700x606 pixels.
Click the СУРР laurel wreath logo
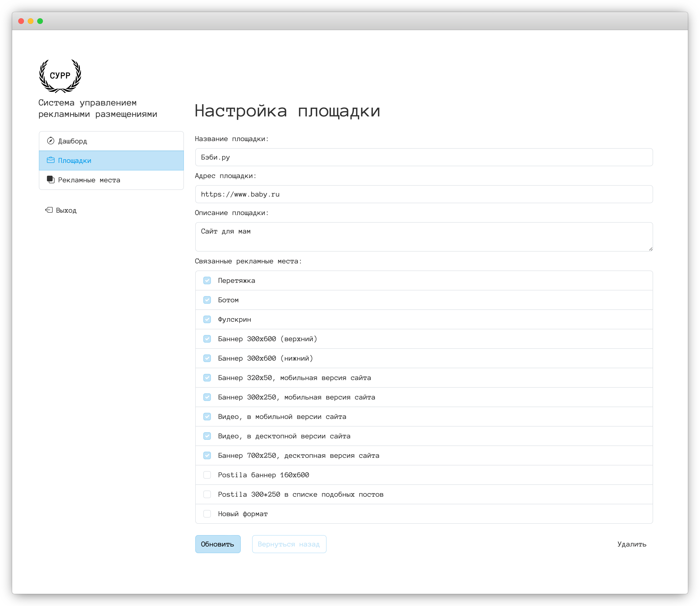[60, 75]
